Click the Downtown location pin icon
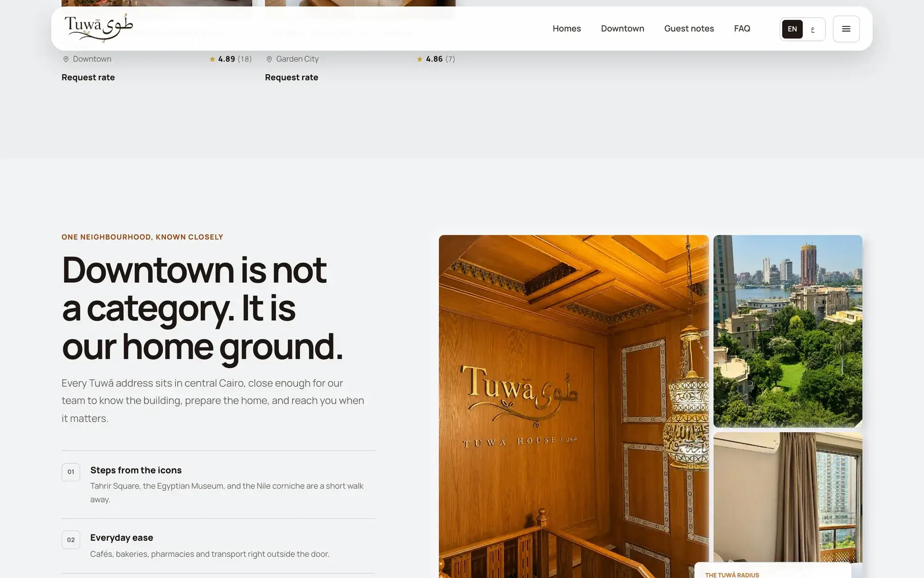The height and width of the screenshot is (578, 924). click(x=66, y=59)
